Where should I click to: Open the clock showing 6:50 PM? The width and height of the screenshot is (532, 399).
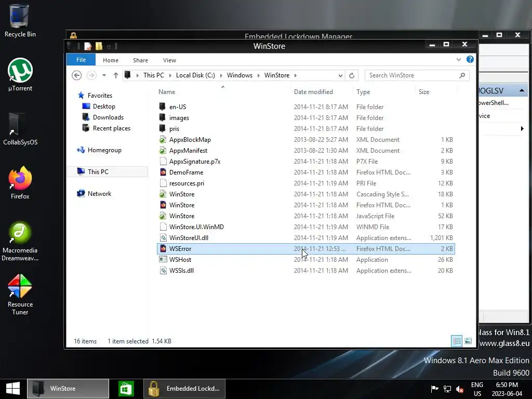(x=507, y=389)
